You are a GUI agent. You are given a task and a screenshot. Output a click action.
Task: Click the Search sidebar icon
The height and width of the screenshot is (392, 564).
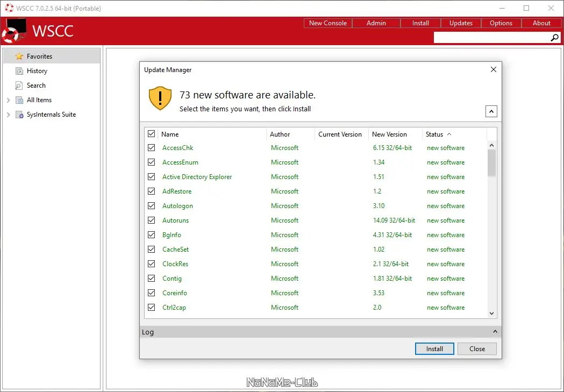click(x=19, y=85)
